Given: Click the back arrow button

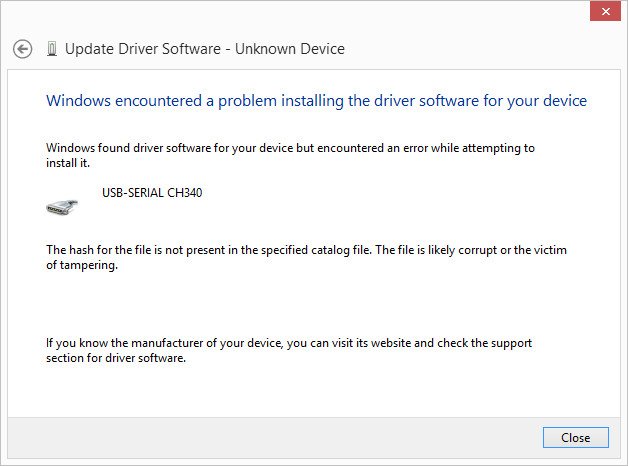Looking at the screenshot, I should coord(22,49).
